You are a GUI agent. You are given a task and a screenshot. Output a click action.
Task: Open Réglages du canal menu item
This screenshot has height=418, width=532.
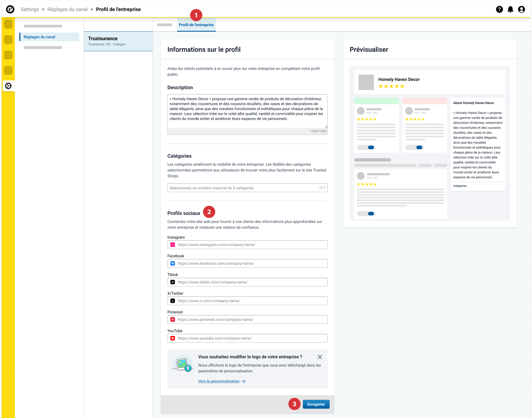click(x=50, y=37)
